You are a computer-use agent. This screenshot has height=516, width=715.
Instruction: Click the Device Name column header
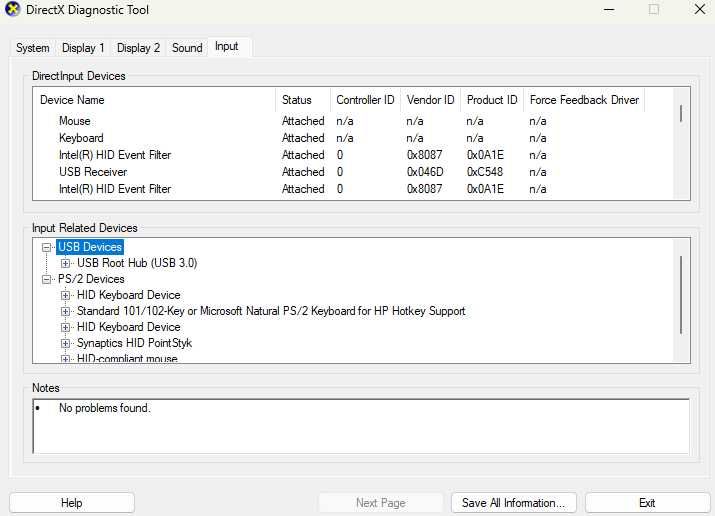154,100
